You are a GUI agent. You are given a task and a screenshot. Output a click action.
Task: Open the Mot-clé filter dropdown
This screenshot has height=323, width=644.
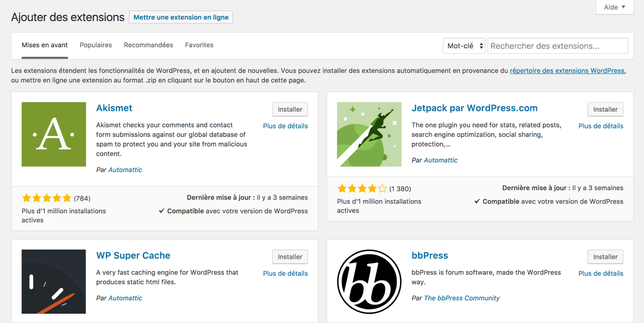point(464,46)
